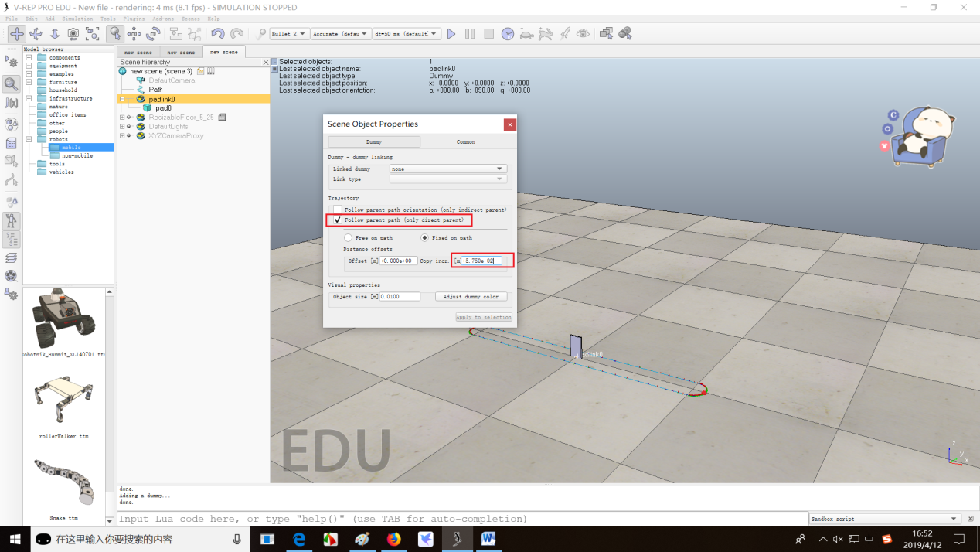Viewport: 980px width, 552px height.
Task: Click the stop simulation toolbar icon
Action: tap(489, 34)
